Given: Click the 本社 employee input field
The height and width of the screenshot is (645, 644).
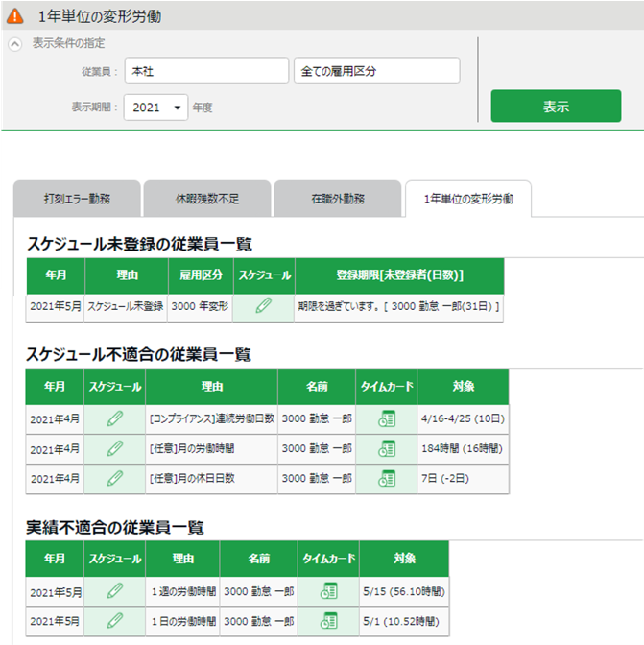Looking at the screenshot, I should click(x=206, y=72).
